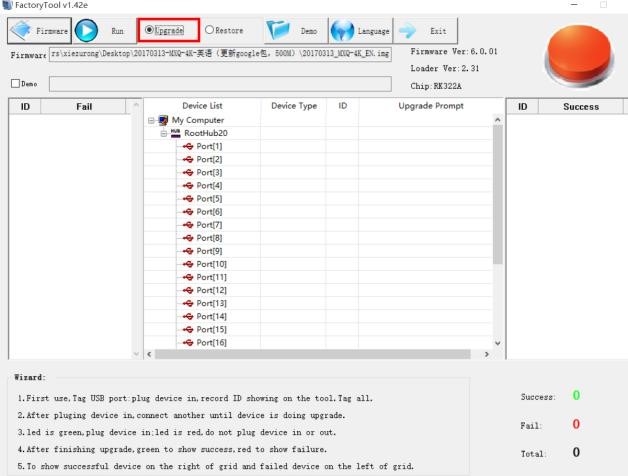Click the USB icon of Port[7]
Screen dimensions: 628x476
pyautogui.click(x=188, y=225)
